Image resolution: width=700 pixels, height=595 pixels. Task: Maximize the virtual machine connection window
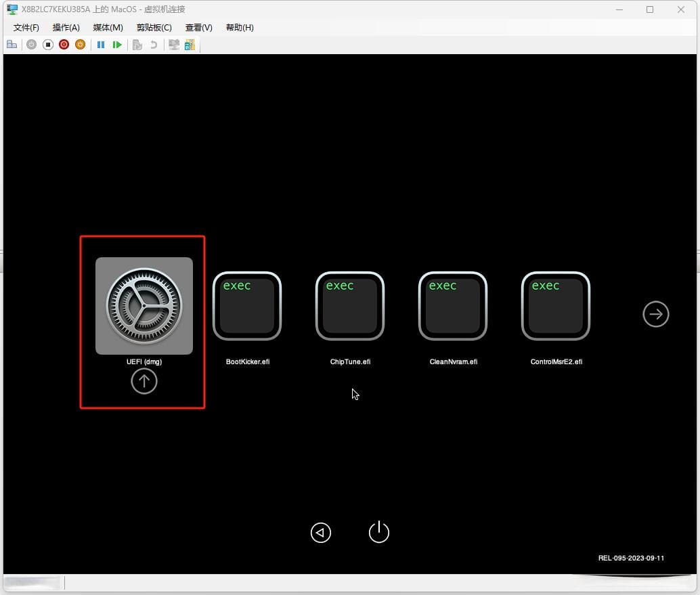[650, 9]
